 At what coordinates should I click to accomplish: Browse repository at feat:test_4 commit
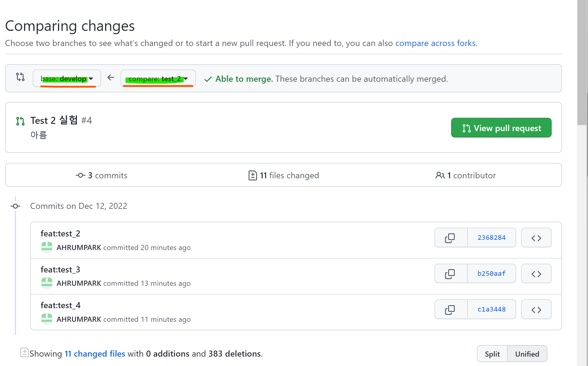[536, 310]
